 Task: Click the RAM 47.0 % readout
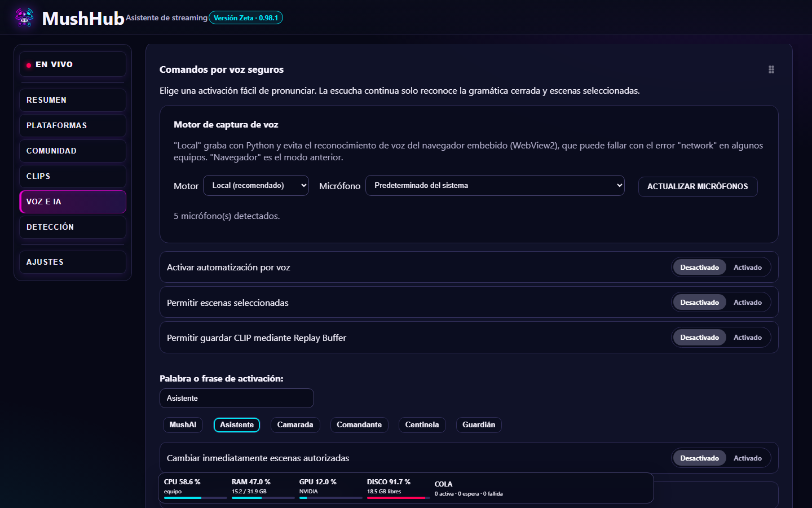[x=251, y=482]
